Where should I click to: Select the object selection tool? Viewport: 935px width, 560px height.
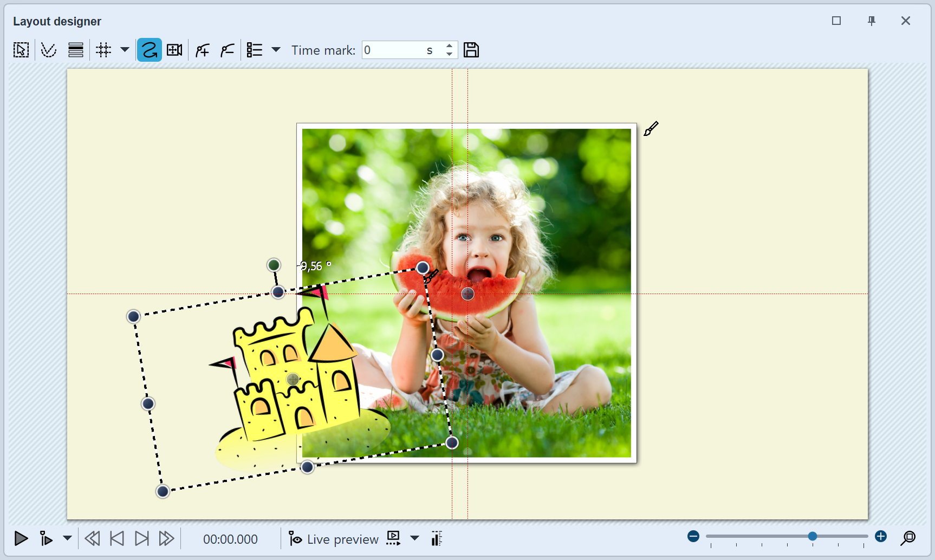21,49
